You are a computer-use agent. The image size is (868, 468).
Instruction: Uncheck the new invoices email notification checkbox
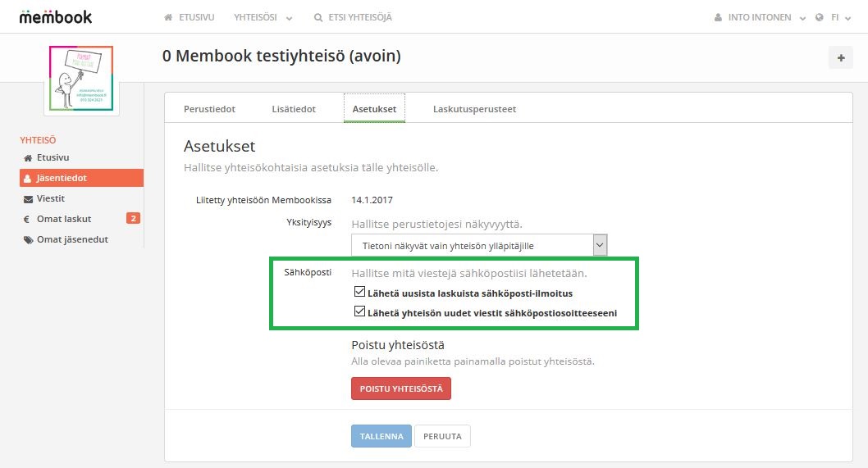359,293
